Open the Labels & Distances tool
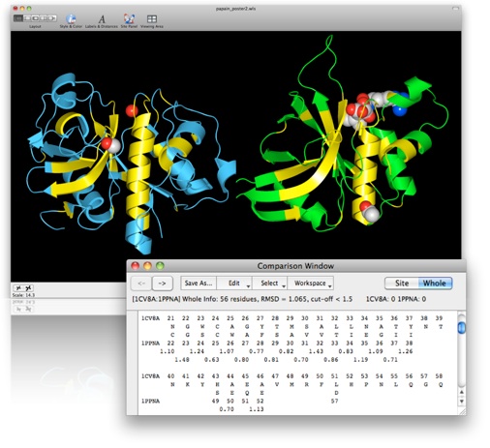The image size is (490, 448). [102, 21]
